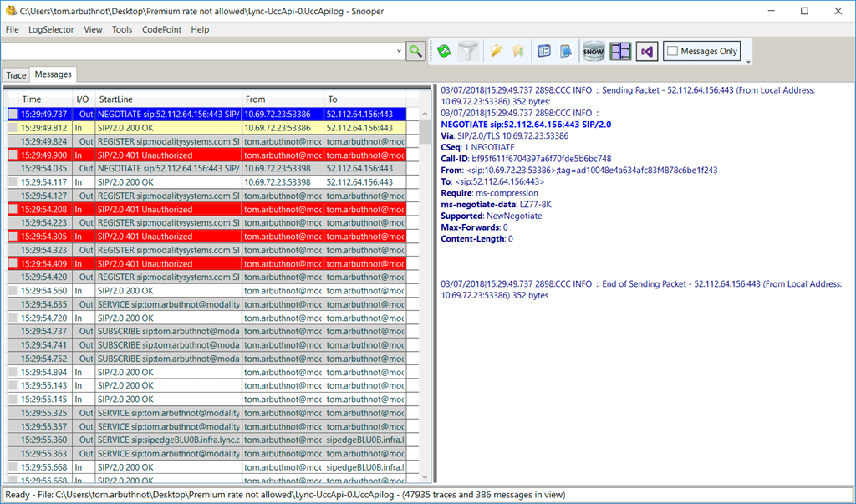The width and height of the screenshot is (856, 504).
Task: Click the SHOW database icon
Action: pyautogui.click(x=594, y=52)
